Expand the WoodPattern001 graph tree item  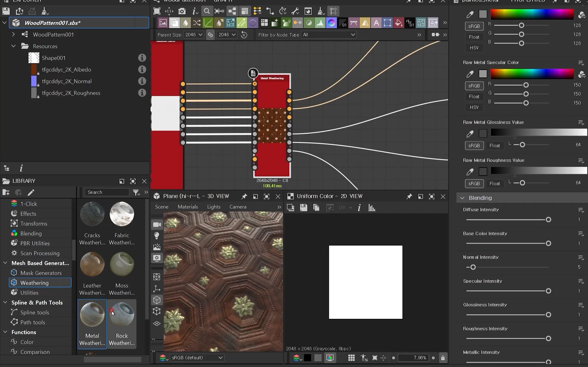point(13,34)
